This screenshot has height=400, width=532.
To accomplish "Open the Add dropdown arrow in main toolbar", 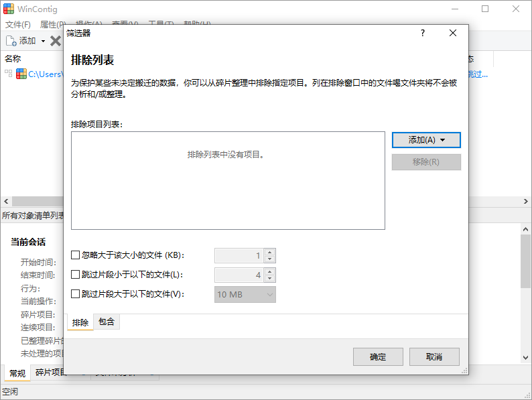I will coord(43,41).
